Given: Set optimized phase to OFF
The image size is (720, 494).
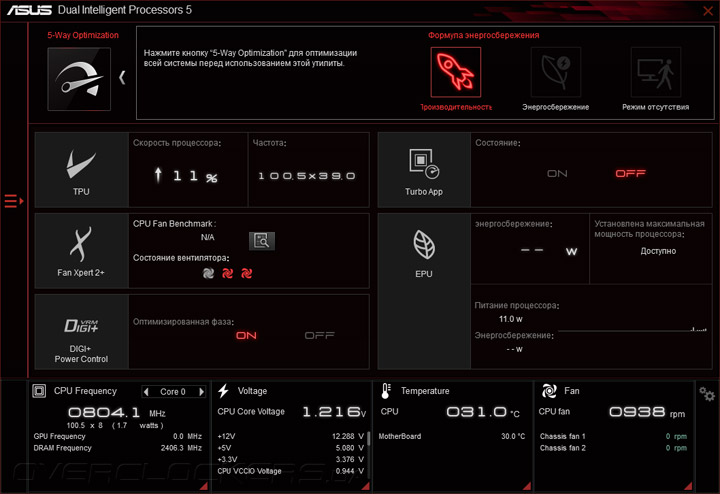Looking at the screenshot, I should [x=320, y=336].
